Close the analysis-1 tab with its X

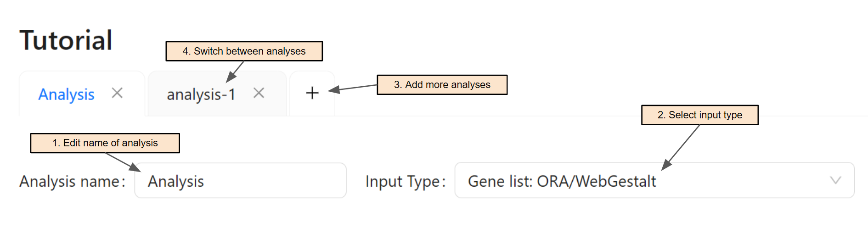259,93
